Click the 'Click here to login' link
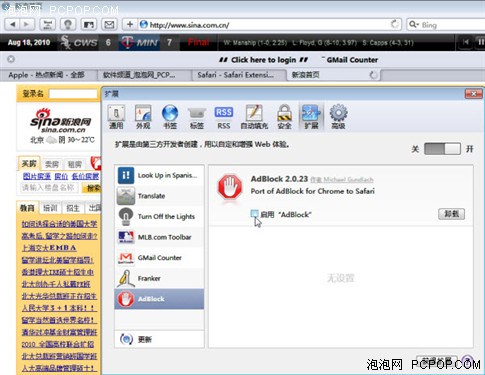 tap(263, 60)
